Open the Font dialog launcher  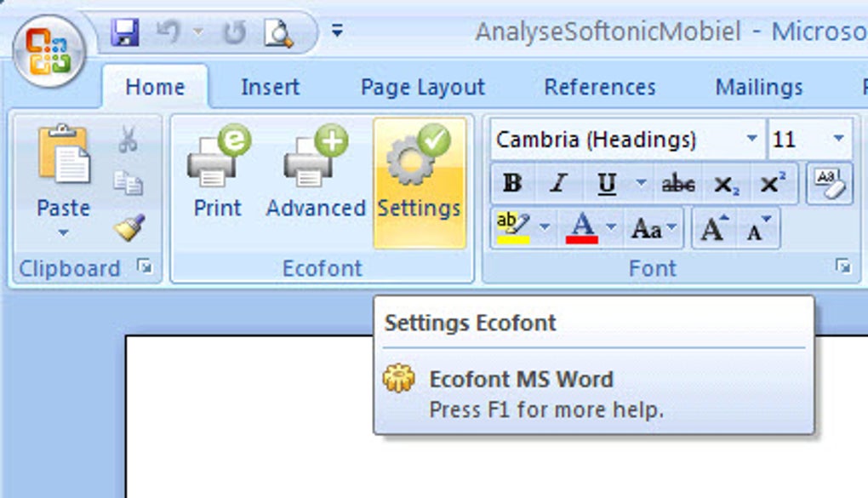(843, 267)
